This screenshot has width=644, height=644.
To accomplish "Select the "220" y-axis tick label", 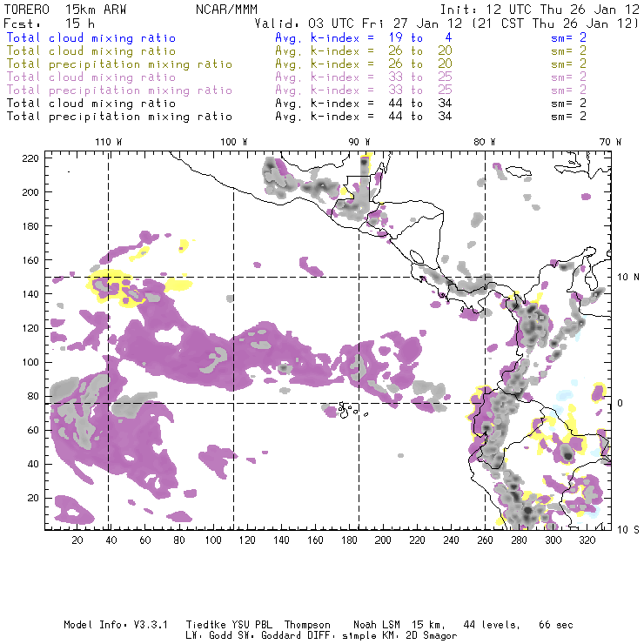I will (30, 158).
